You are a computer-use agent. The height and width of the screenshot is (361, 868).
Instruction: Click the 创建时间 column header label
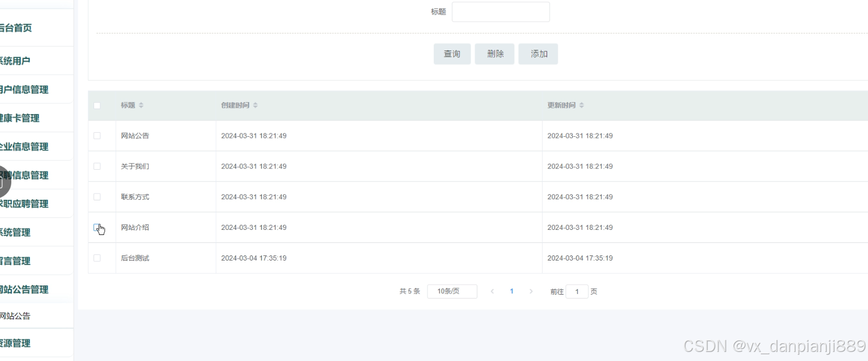235,106
